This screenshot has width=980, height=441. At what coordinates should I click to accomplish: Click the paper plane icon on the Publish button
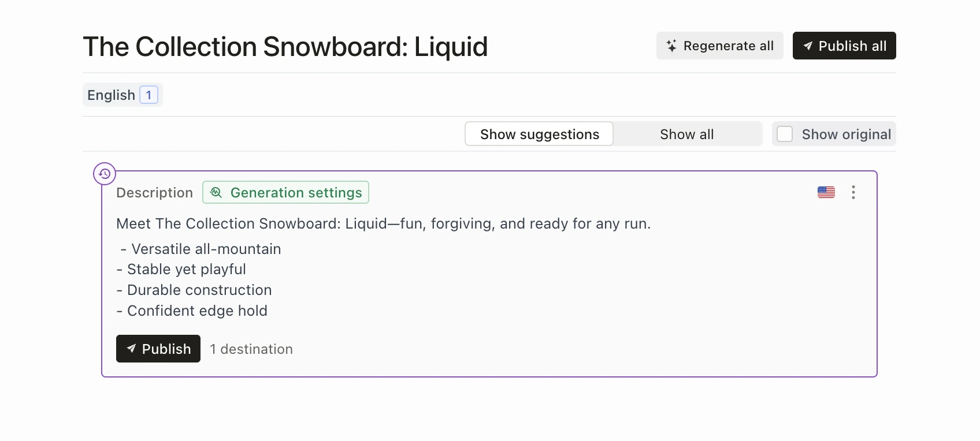132,349
